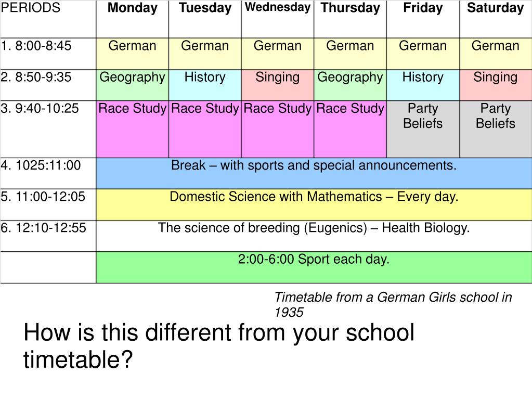Screen dimensions: 532x399
Task: Click the Timetable from a German Girls school caption
Action: pos(393,304)
